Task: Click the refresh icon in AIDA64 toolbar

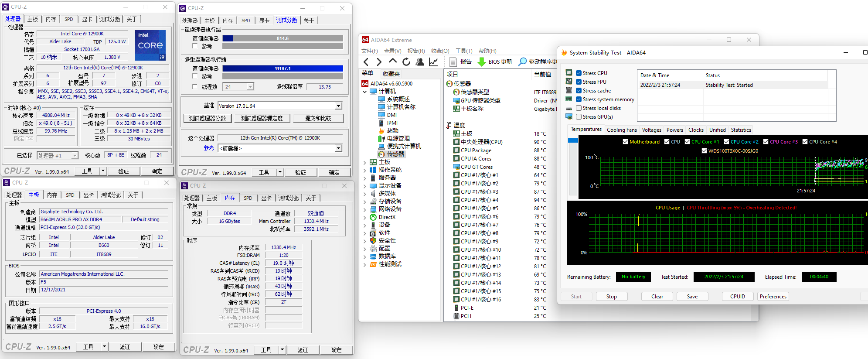Action: tap(406, 62)
